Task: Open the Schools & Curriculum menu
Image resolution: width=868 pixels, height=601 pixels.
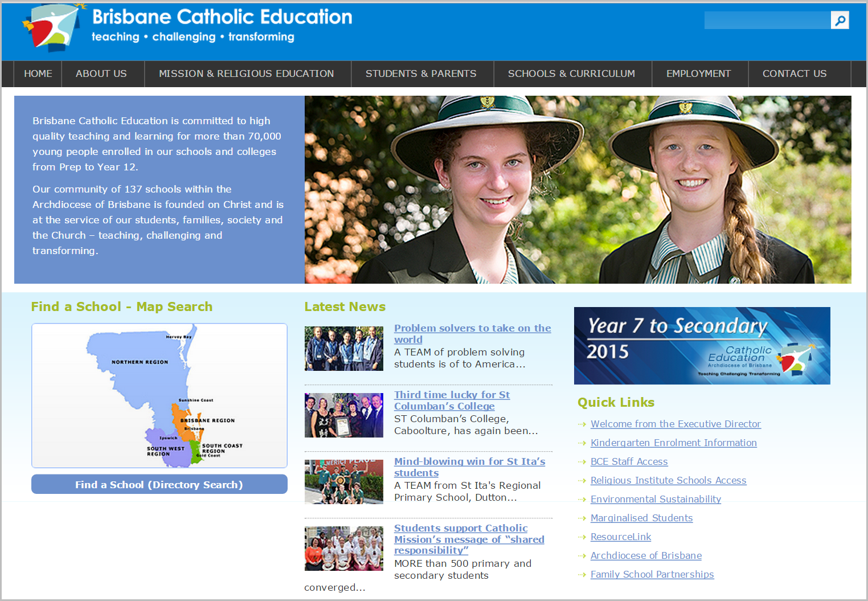Action: (x=571, y=73)
